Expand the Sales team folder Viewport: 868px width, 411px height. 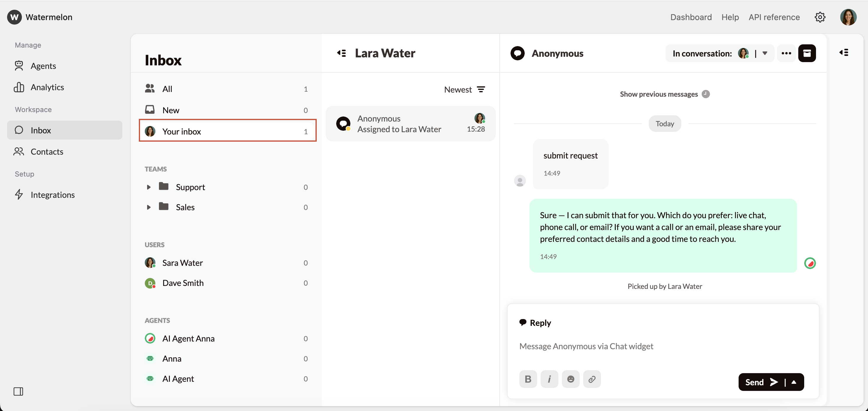(149, 207)
